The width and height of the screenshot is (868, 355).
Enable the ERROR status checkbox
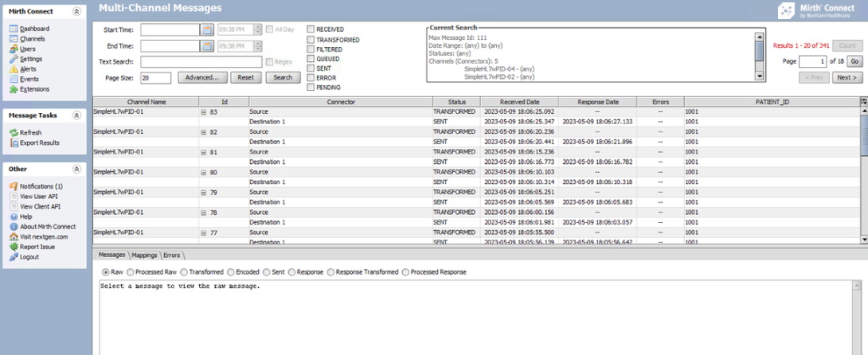[x=311, y=78]
